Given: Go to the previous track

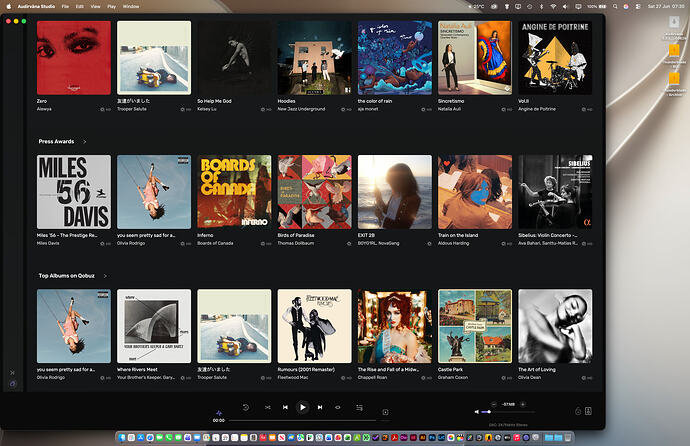Looking at the screenshot, I should [x=285, y=407].
